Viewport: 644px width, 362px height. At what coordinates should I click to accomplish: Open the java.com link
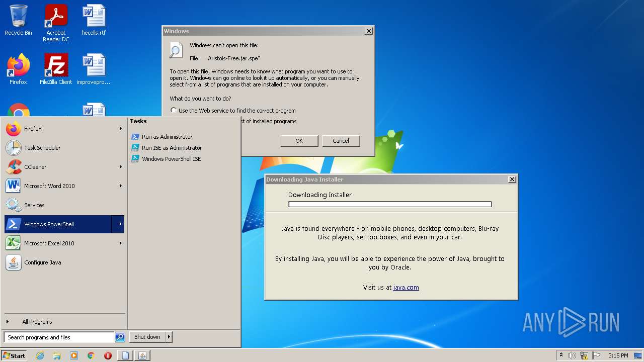pyautogui.click(x=406, y=288)
